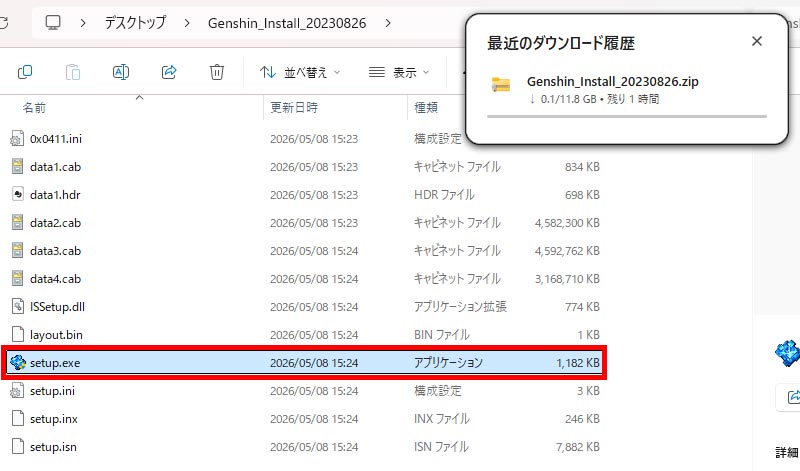Image resolution: width=800 pixels, height=471 pixels.
Task: Click the setup.ini gear file icon
Action: (17, 390)
